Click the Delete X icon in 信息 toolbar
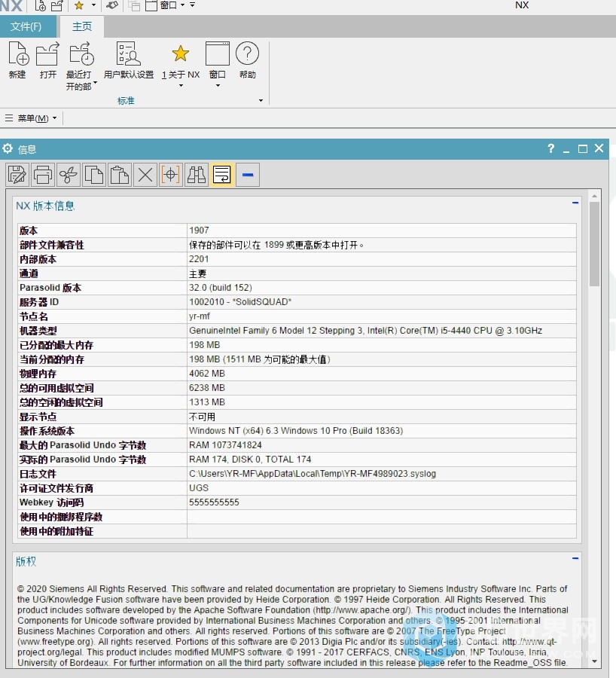Screen dimensions: 616x678 pos(145,175)
